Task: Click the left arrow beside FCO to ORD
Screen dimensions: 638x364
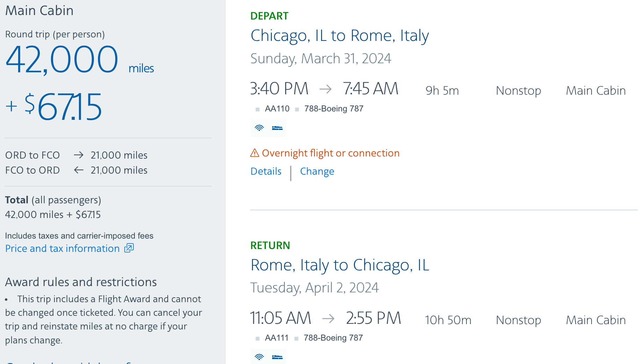Action: 79,170
